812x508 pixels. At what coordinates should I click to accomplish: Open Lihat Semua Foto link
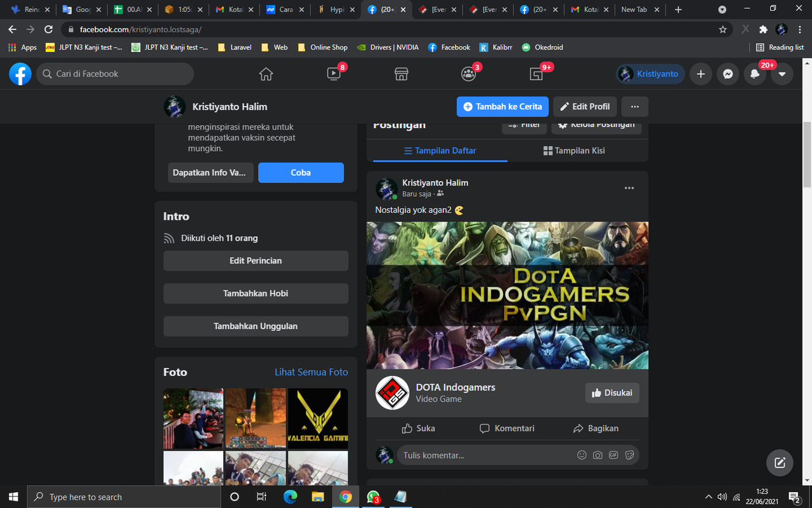pos(311,372)
